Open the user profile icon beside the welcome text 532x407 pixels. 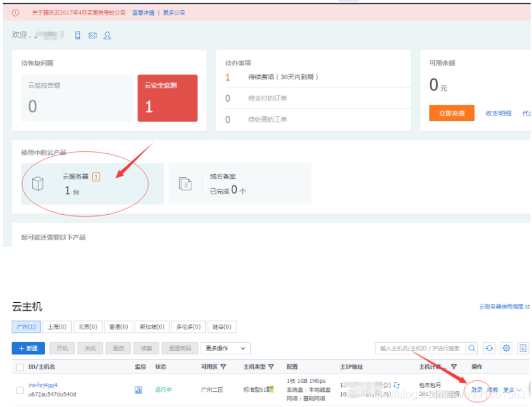pyautogui.click(x=107, y=36)
